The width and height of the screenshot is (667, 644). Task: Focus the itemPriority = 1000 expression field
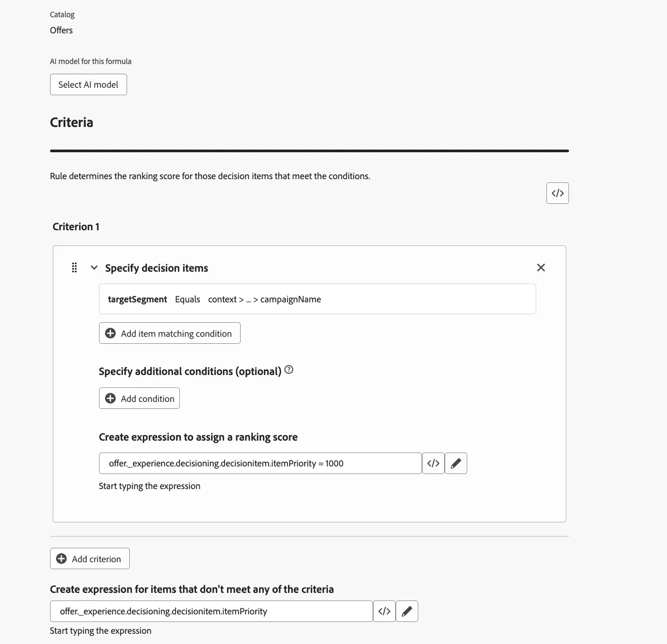click(x=260, y=463)
